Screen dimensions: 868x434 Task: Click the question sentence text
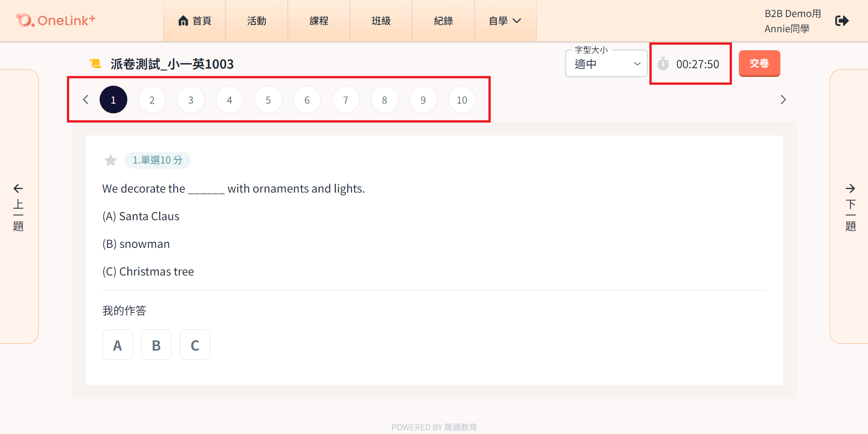[x=233, y=188]
